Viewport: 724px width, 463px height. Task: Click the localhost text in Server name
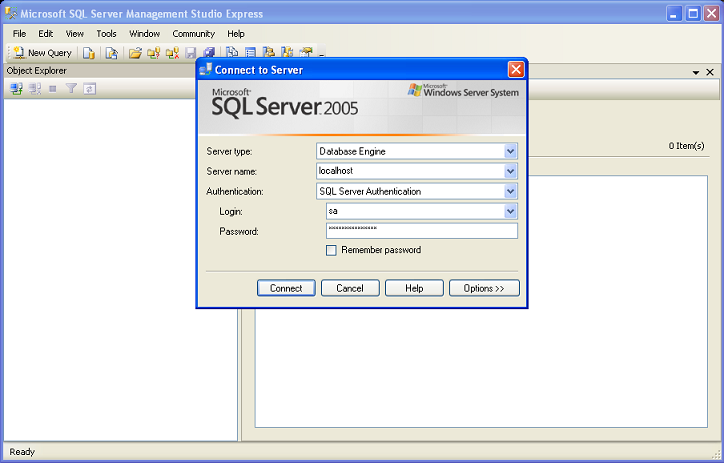[336, 171]
